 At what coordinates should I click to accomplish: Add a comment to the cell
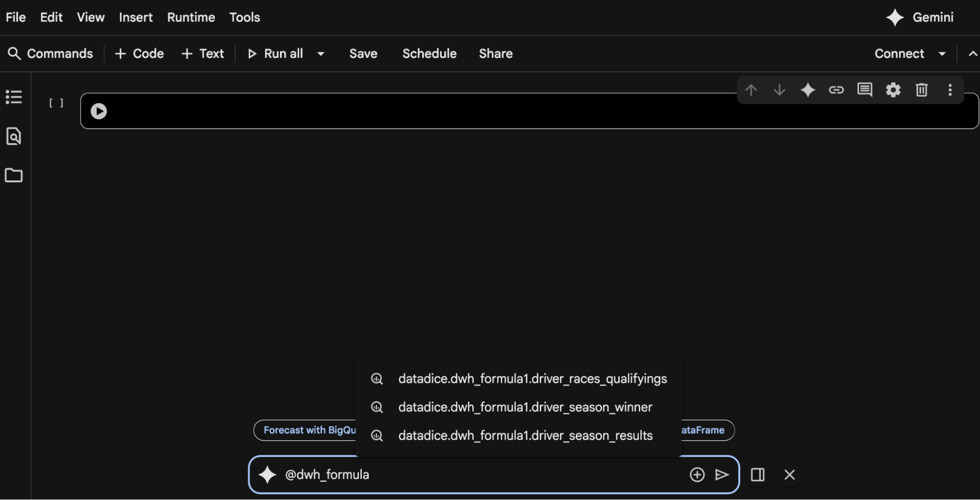click(x=865, y=90)
